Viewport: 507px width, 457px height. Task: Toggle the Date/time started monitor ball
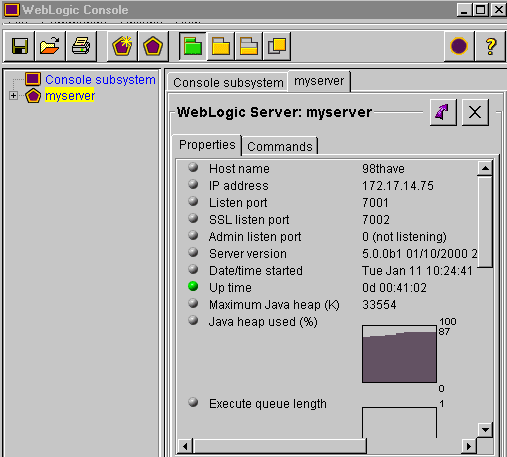[x=193, y=269]
